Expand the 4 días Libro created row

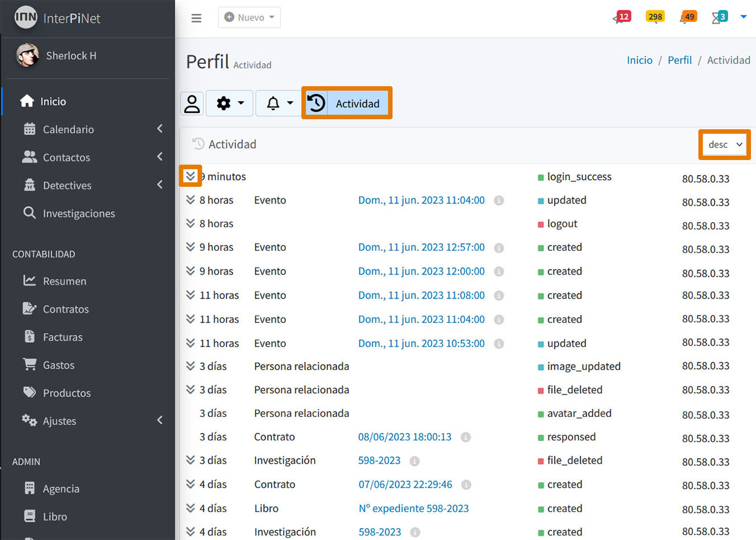pos(191,508)
